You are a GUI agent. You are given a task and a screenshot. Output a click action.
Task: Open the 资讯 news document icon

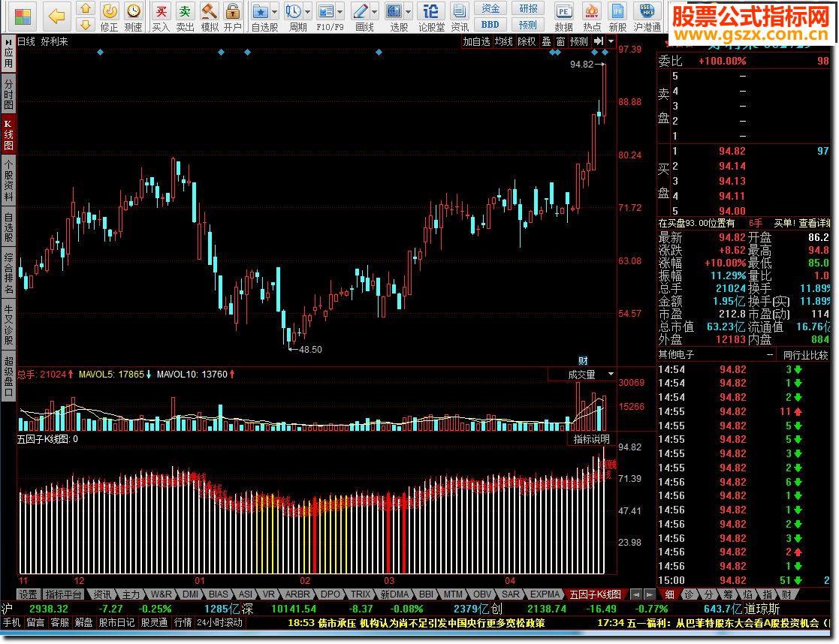coord(459,11)
